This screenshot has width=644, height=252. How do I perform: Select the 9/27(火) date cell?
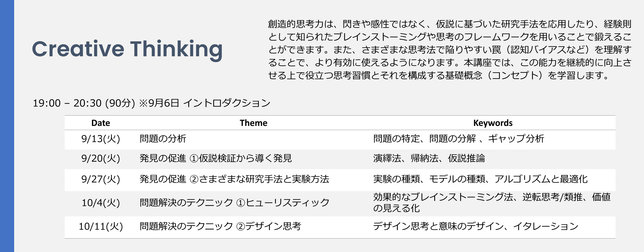point(101,179)
